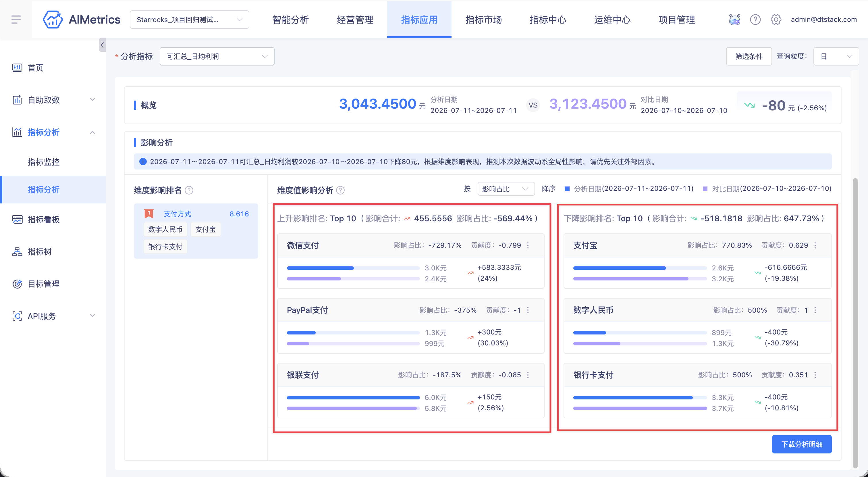Click the help question mark icon in header

755,20
